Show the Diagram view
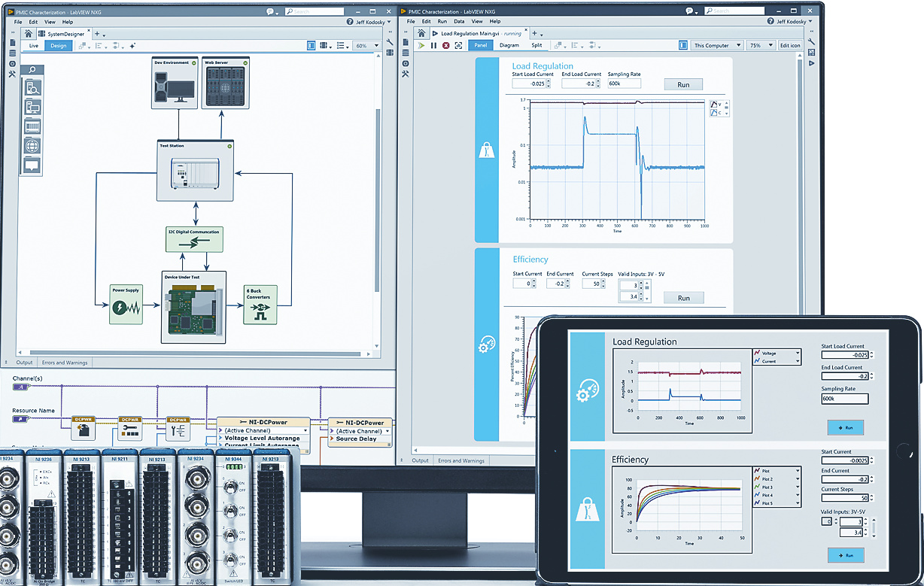This screenshot has width=924, height=586. pos(509,46)
